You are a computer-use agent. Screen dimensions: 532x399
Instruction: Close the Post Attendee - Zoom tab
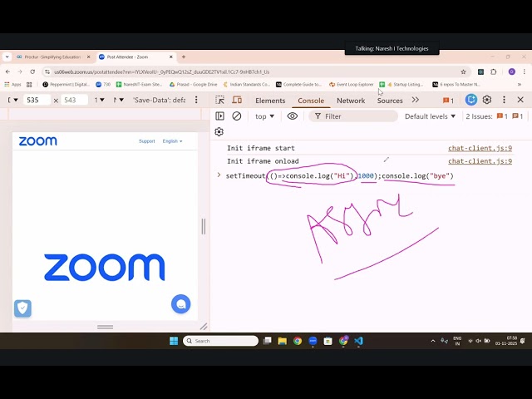171,57
